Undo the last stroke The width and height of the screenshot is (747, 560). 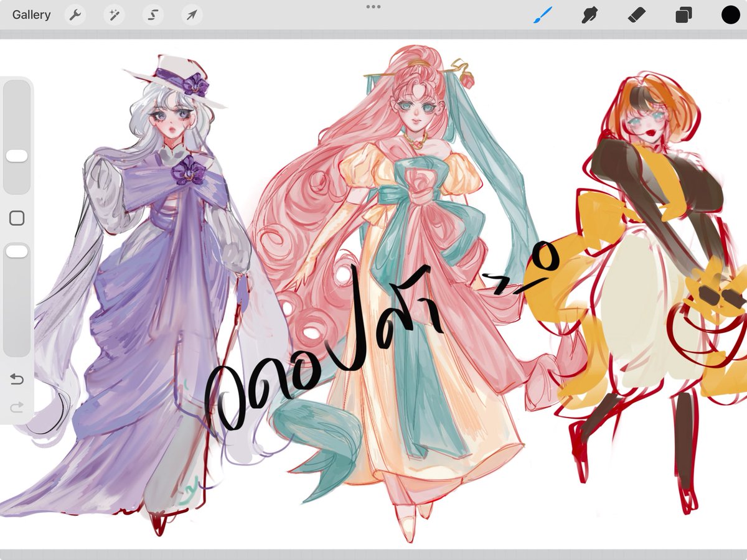click(x=17, y=379)
